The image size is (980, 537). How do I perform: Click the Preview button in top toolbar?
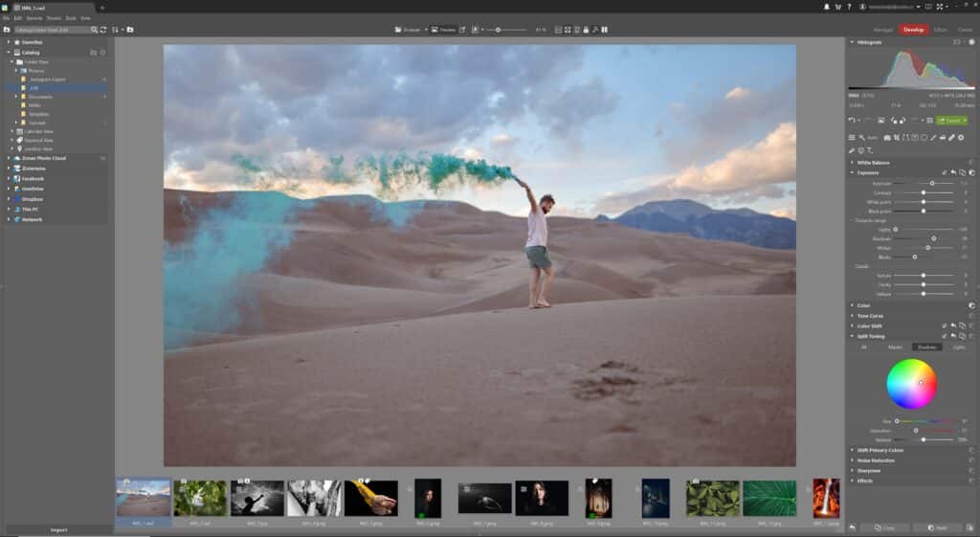tap(443, 30)
